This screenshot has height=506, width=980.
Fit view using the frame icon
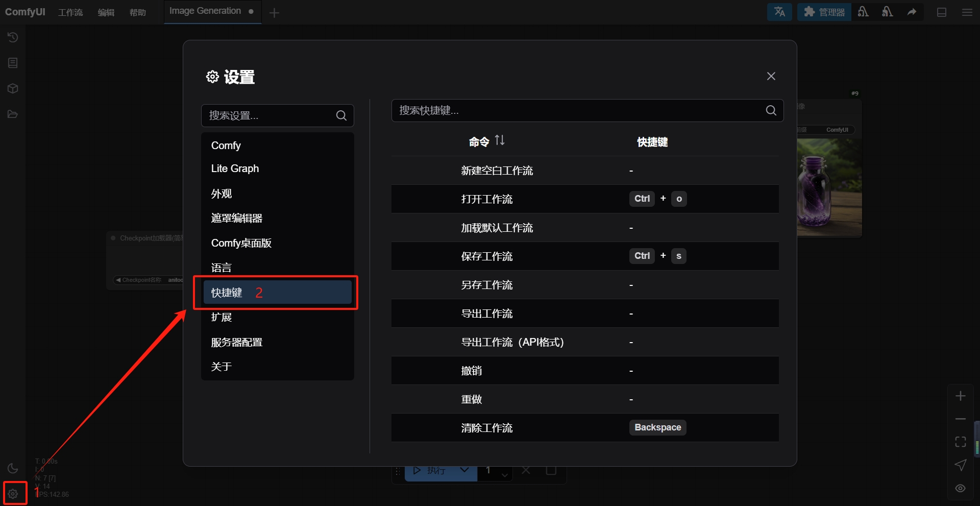tap(961, 442)
